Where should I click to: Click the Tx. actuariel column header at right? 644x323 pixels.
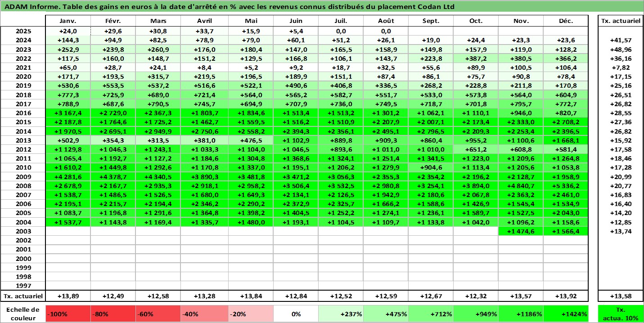coord(621,21)
